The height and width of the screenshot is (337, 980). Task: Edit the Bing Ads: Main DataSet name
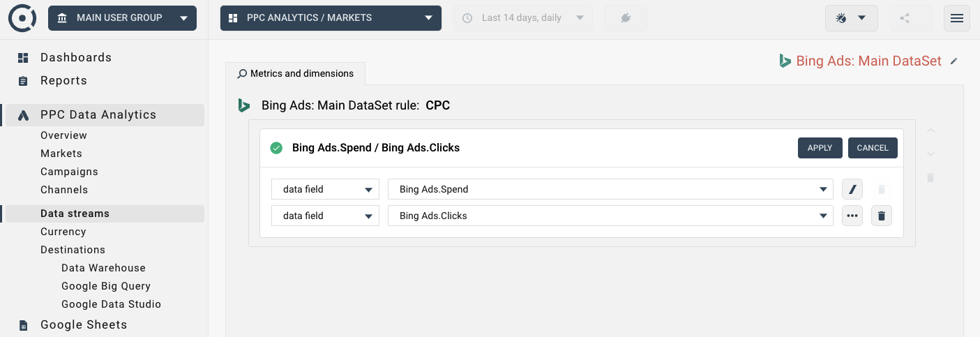click(x=954, y=61)
